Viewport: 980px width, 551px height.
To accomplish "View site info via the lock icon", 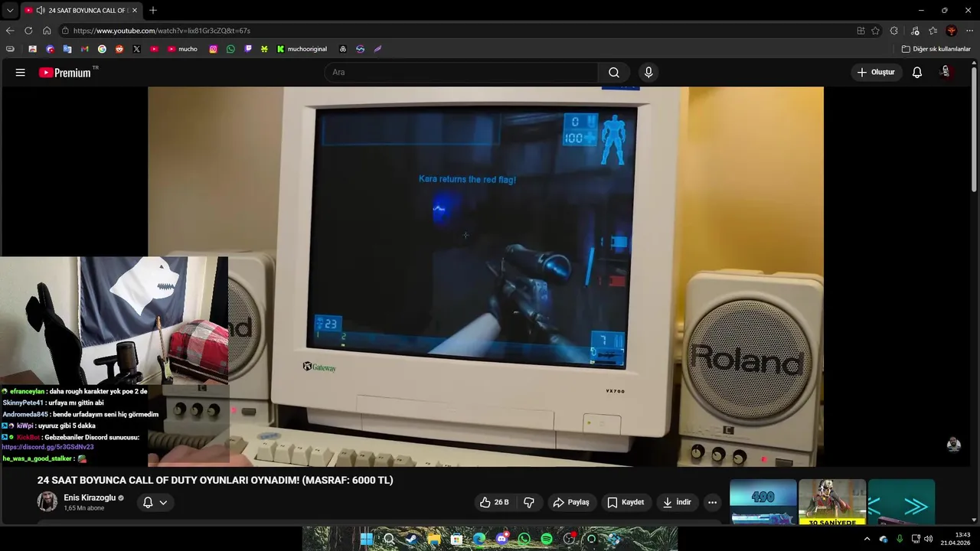I will [x=66, y=31].
